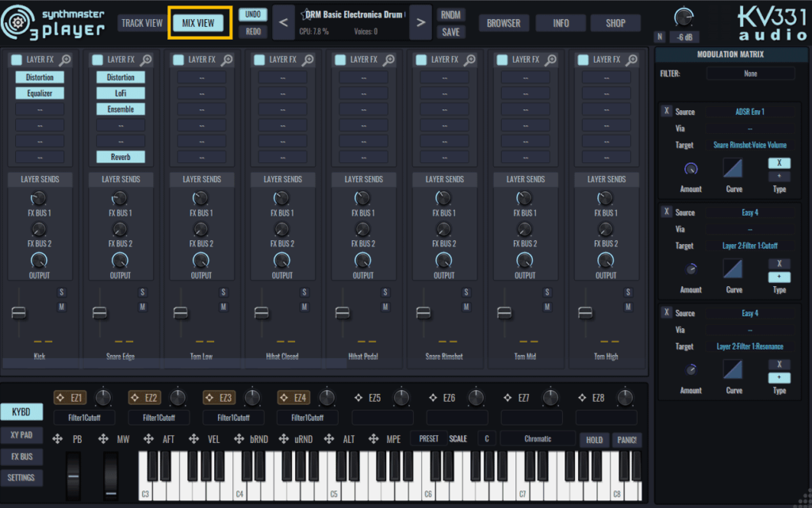
Task: Click the MW modulation drag icon
Action: click(103, 439)
